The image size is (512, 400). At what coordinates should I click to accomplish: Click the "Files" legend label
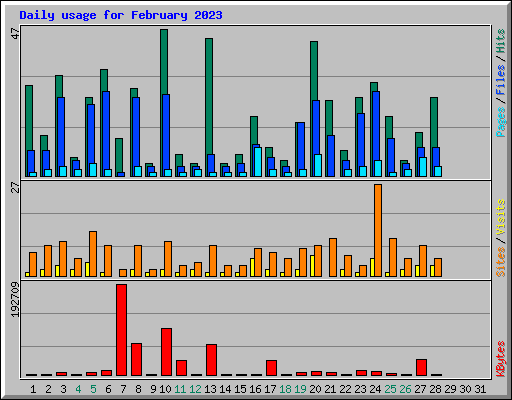(500, 80)
